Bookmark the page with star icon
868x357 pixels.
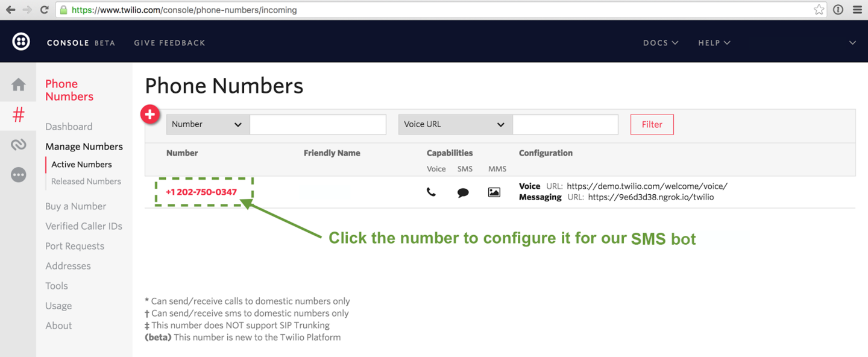pyautogui.click(x=819, y=10)
